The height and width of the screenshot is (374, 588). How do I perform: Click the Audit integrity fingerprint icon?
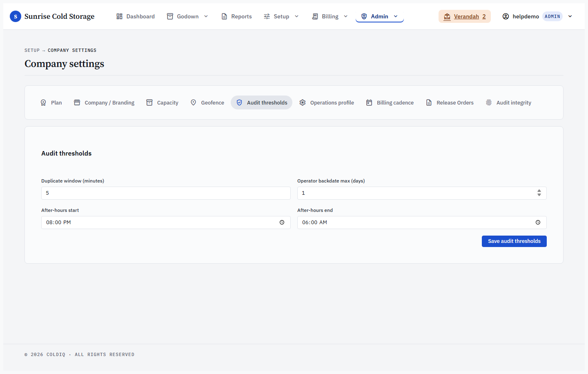click(489, 102)
